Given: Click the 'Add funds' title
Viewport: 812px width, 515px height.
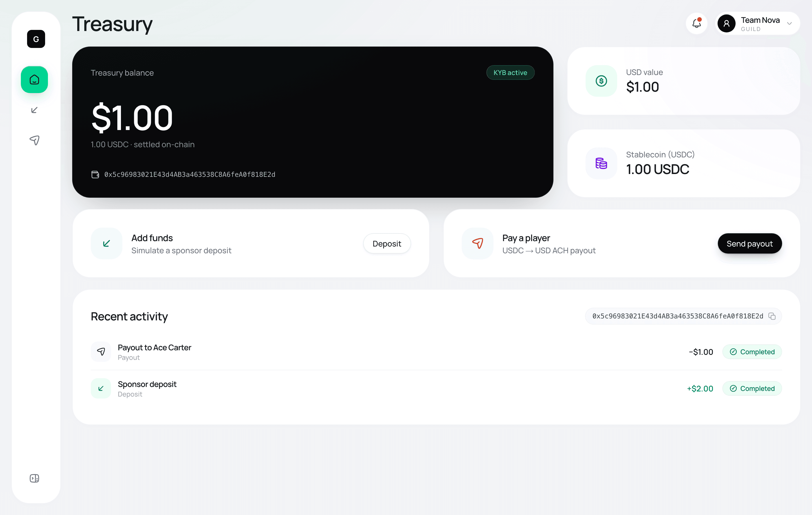Looking at the screenshot, I should 152,238.
